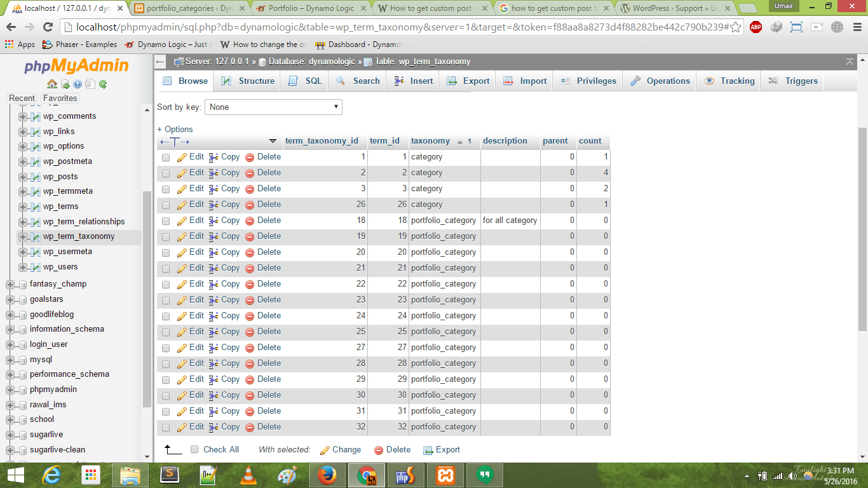The height and width of the screenshot is (488, 868).
Task: Collapse the top menu bar with up-arrow icon
Action: point(850,62)
